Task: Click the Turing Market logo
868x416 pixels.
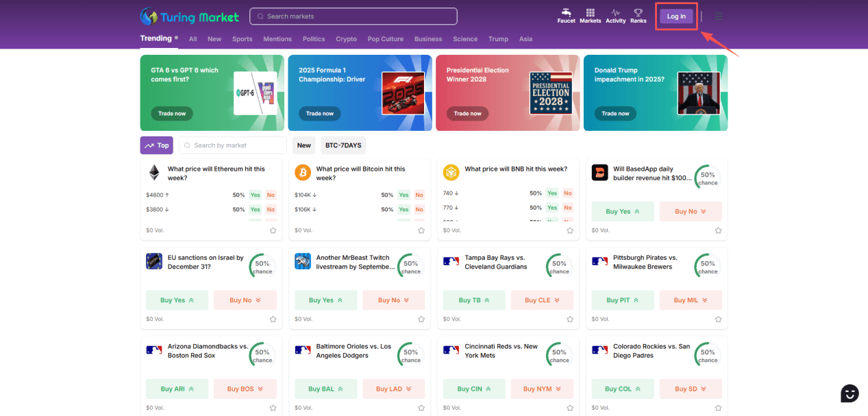Action: pyautogui.click(x=190, y=16)
